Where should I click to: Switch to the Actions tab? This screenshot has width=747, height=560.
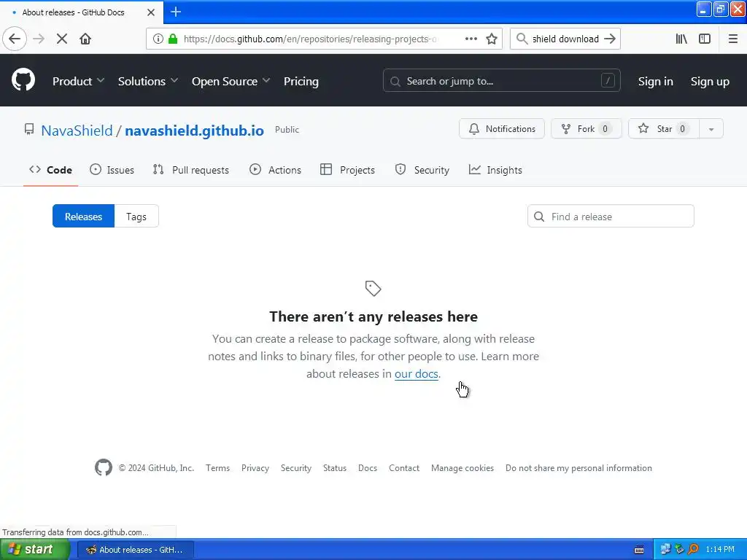275,170
